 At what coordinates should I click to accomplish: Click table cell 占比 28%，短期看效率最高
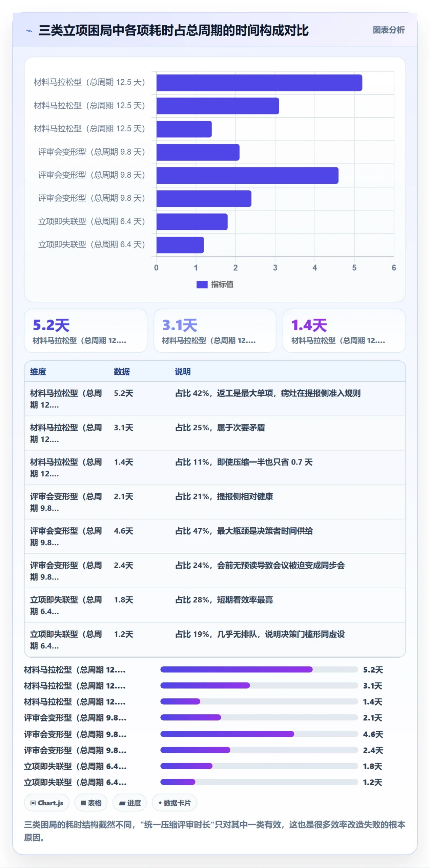point(224,600)
